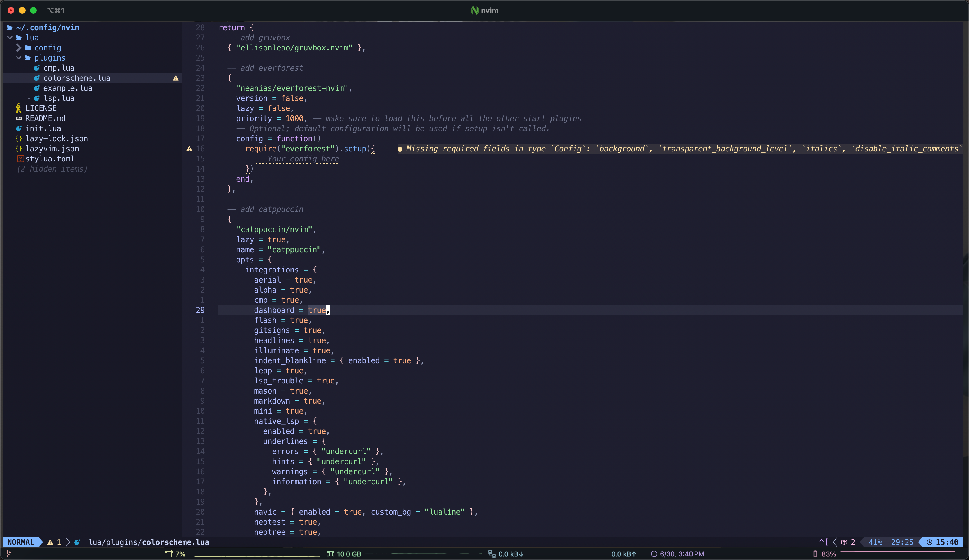Image resolution: width=969 pixels, height=560 pixels.
Task: Click the clock icon beside 15:40
Action: 929,542
